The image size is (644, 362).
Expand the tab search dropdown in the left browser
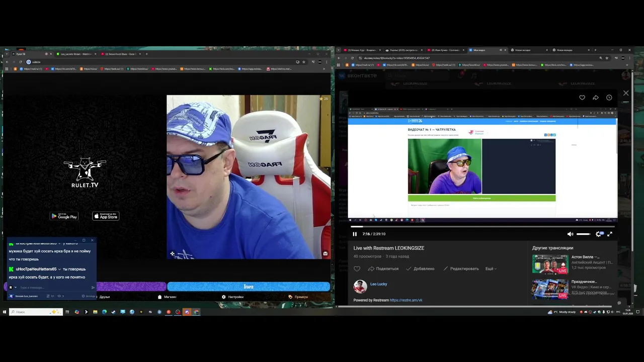point(6,54)
